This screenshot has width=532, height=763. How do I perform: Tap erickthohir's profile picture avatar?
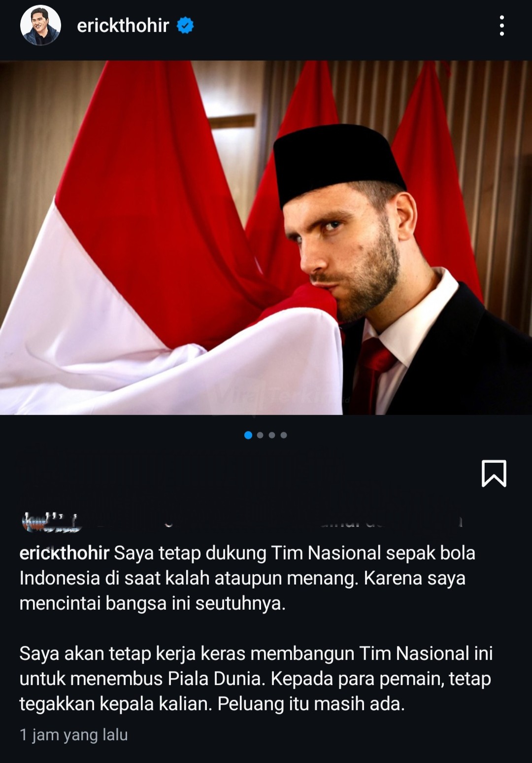[x=40, y=26]
